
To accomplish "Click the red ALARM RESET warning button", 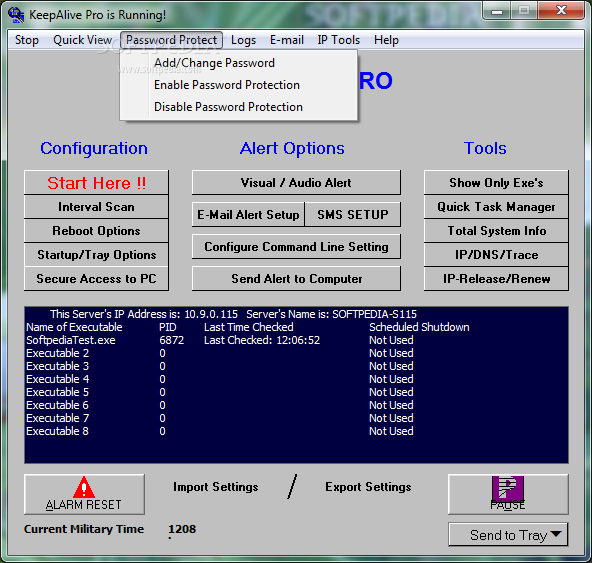I will 84,494.
